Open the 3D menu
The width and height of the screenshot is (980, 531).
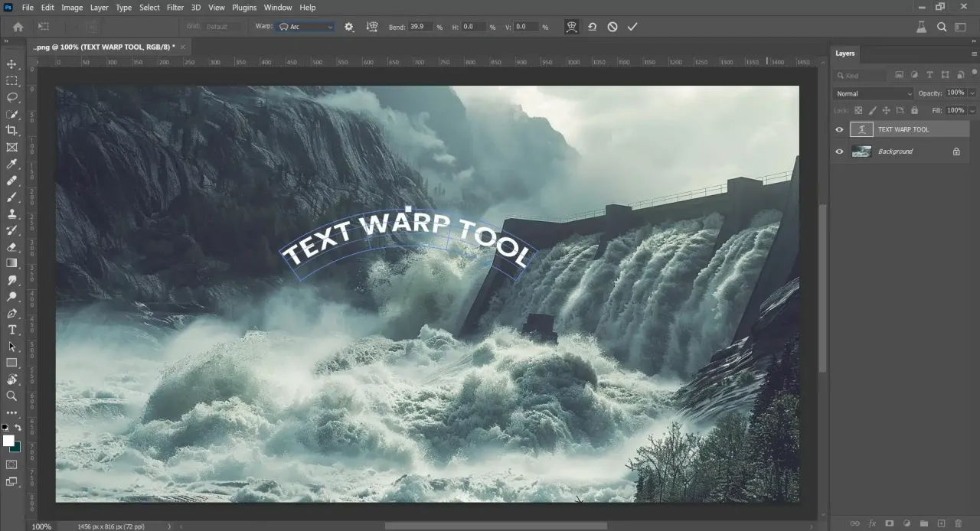[195, 7]
